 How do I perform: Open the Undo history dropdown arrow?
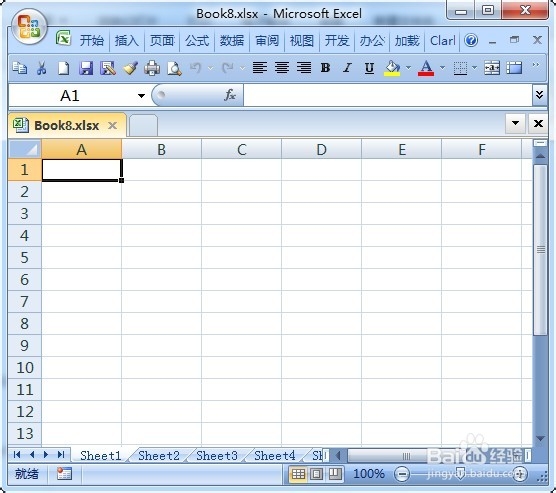pos(210,67)
